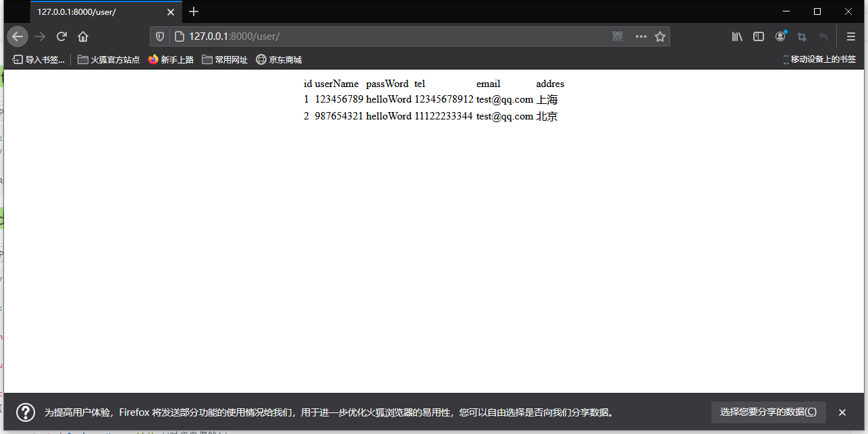Screen dimensions: 868x434
Task: Open the QR code icon in address bar
Action: (618, 36)
